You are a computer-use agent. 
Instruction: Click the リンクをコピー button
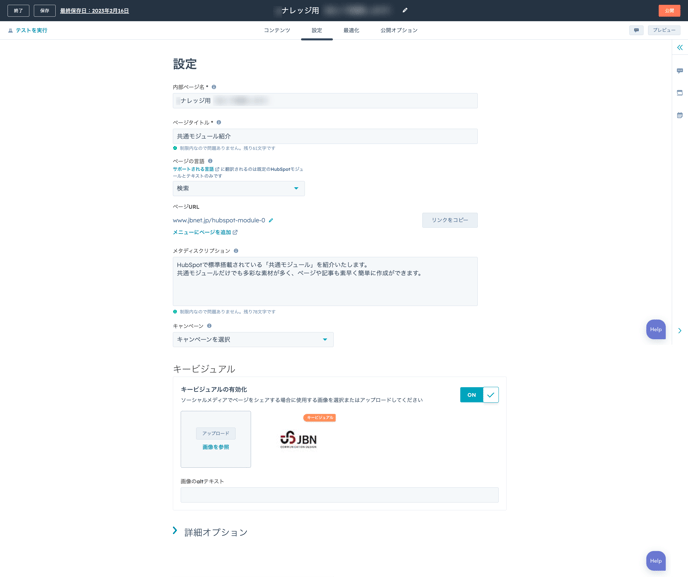449,220
